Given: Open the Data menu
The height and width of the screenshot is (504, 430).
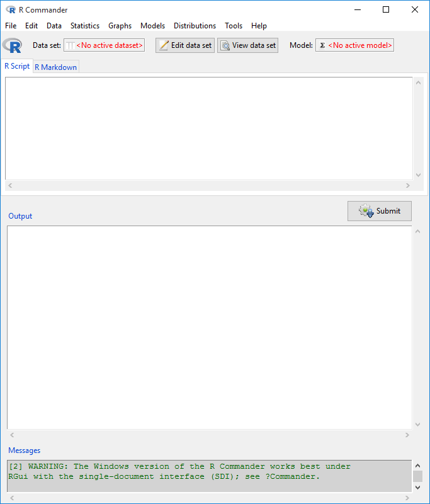Looking at the screenshot, I should 54,26.
